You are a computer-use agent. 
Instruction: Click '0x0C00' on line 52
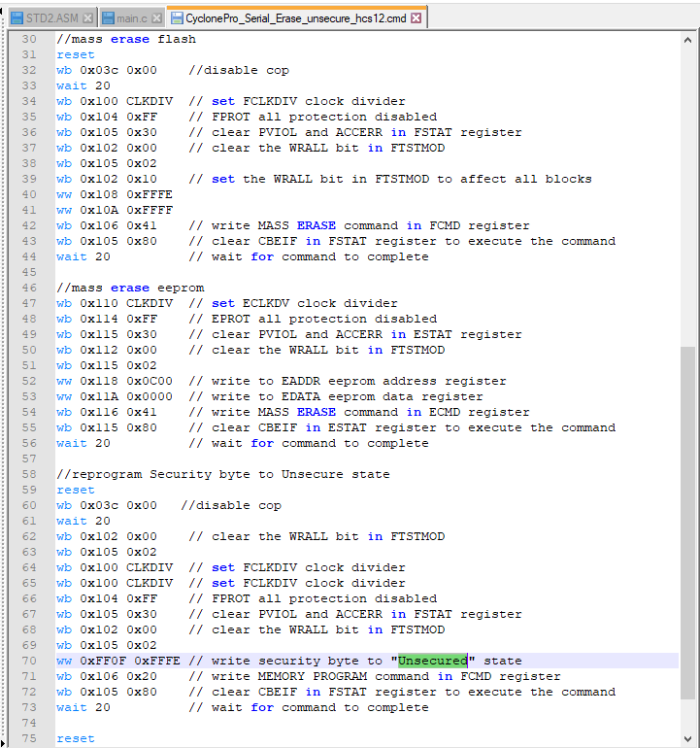[x=150, y=381]
